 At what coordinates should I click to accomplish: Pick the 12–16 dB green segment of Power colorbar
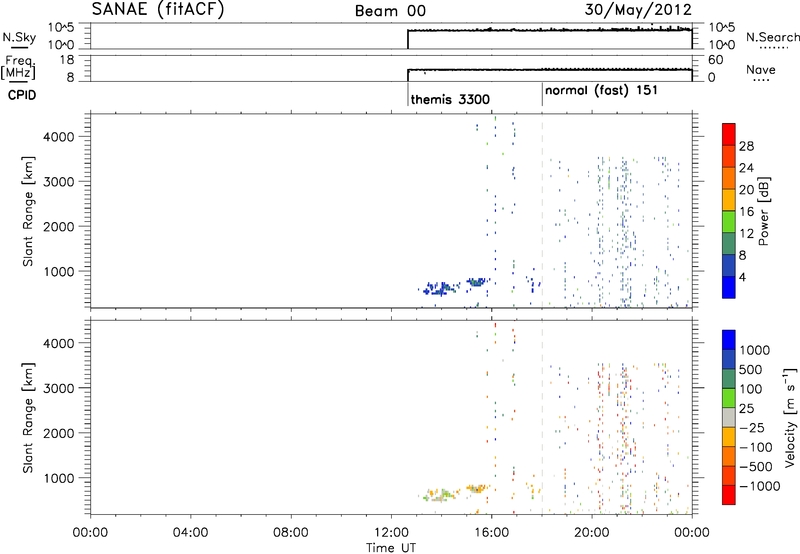pos(729,221)
